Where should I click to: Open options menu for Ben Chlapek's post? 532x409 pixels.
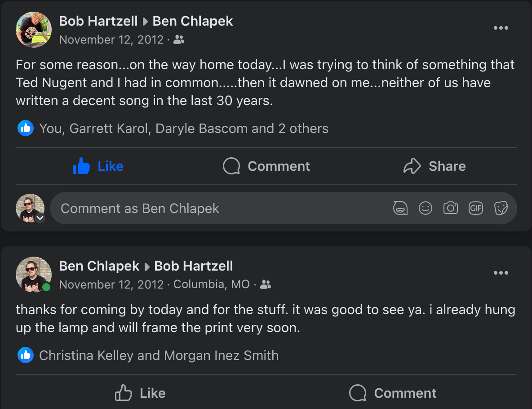pos(501,273)
